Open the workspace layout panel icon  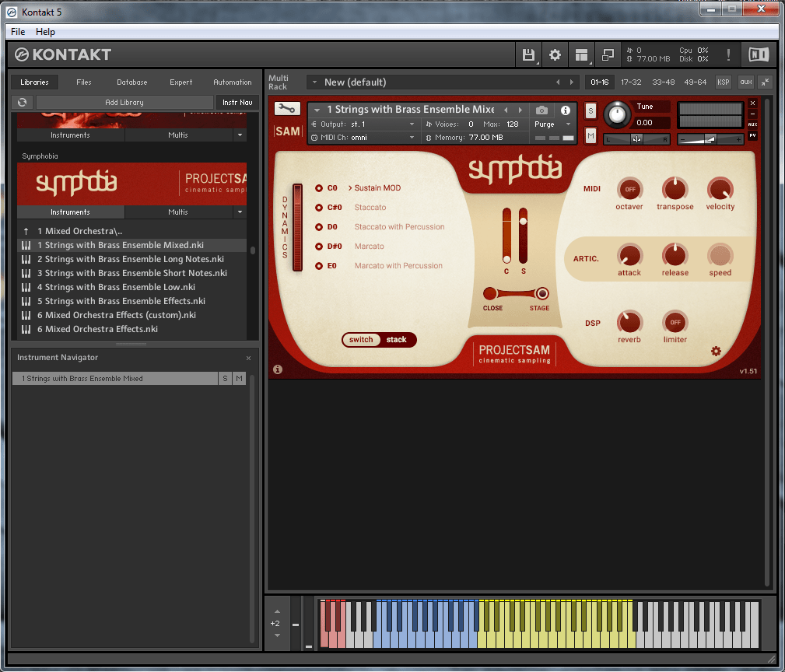point(581,54)
